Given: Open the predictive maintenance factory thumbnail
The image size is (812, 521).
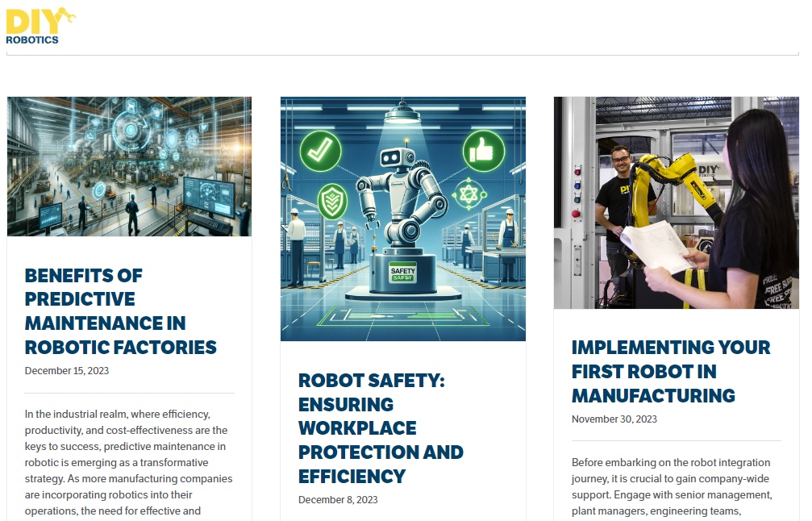Looking at the screenshot, I should pyautogui.click(x=129, y=166).
